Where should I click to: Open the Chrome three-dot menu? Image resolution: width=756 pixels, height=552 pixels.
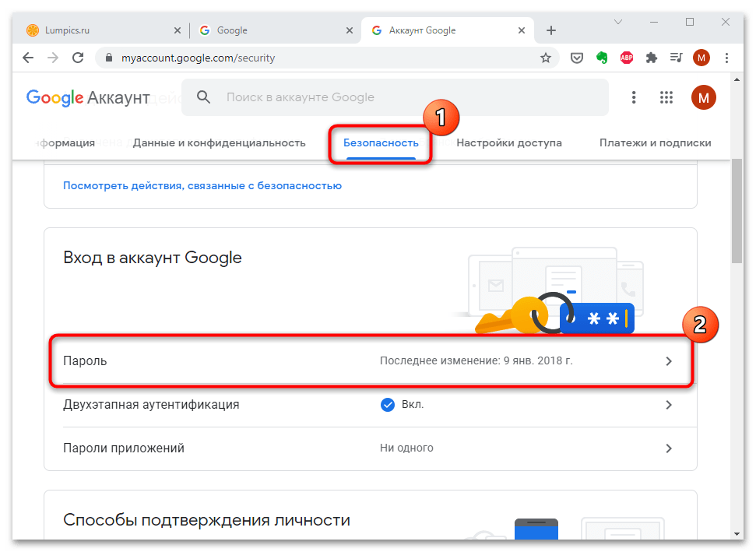(727, 58)
